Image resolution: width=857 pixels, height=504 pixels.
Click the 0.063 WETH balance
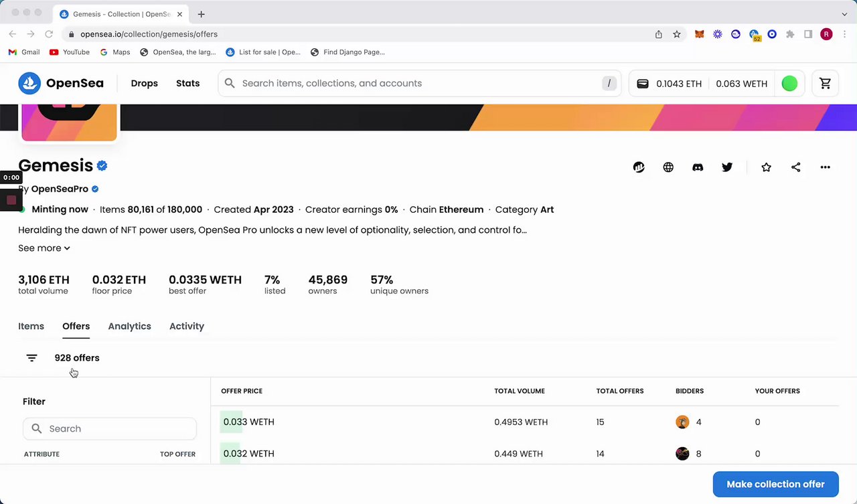[x=741, y=84]
